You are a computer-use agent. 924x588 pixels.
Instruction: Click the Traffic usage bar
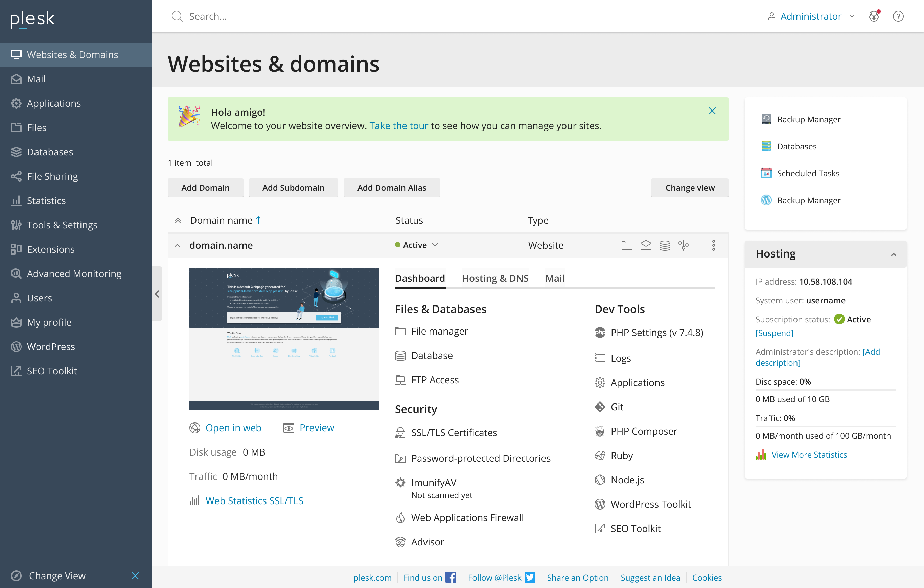coord(825,426)
